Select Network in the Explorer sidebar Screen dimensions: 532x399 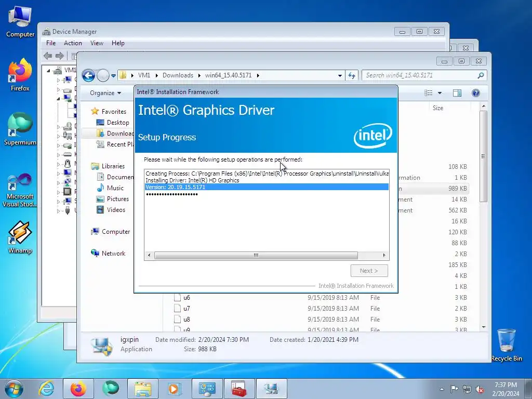(108, 253)
